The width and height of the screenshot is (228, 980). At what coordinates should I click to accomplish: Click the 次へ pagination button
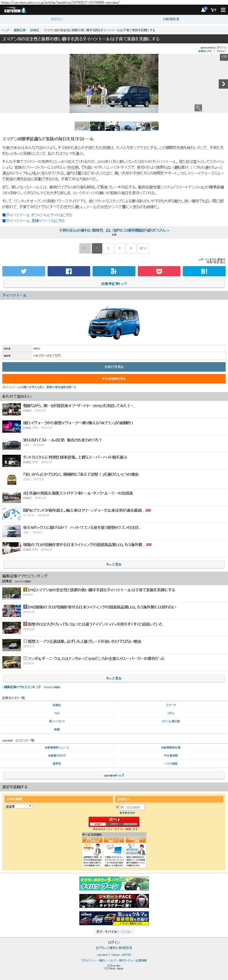coord(143,248)
